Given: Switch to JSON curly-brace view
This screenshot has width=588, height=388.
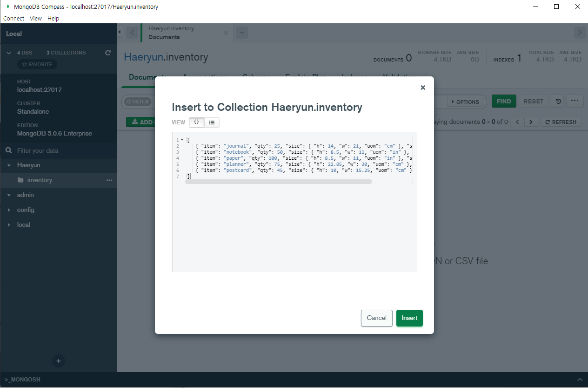Looking at the screenshot, I should click(196, 122).
